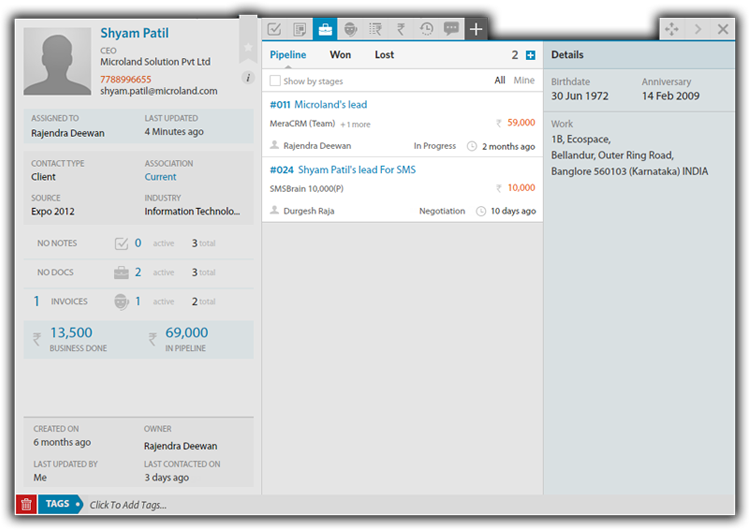Open the notes document tab icon
This screenshot has width=749, height=530.
point(299,29)
